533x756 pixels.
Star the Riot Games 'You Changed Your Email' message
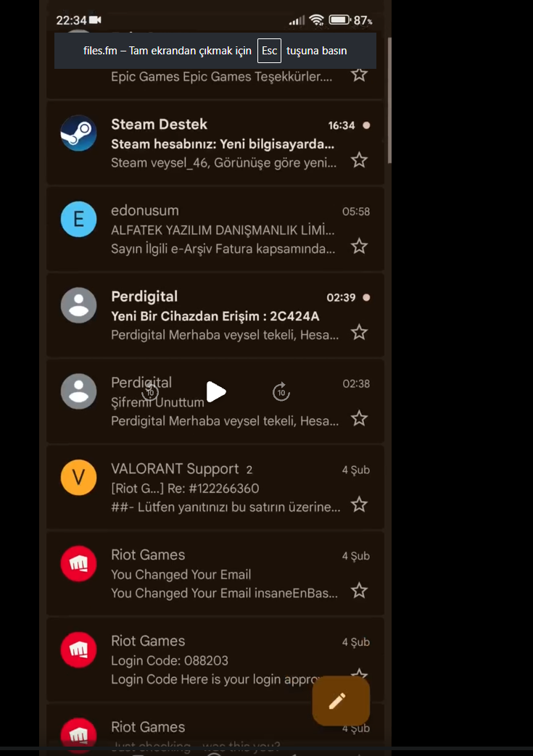[x=360, y=590]
